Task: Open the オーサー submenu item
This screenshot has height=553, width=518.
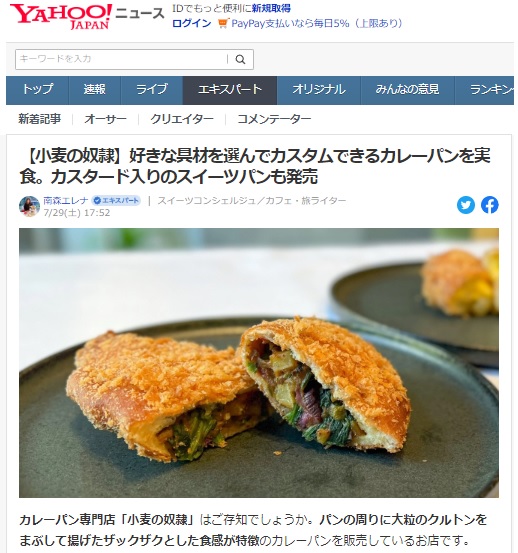Action: (105, 119)
